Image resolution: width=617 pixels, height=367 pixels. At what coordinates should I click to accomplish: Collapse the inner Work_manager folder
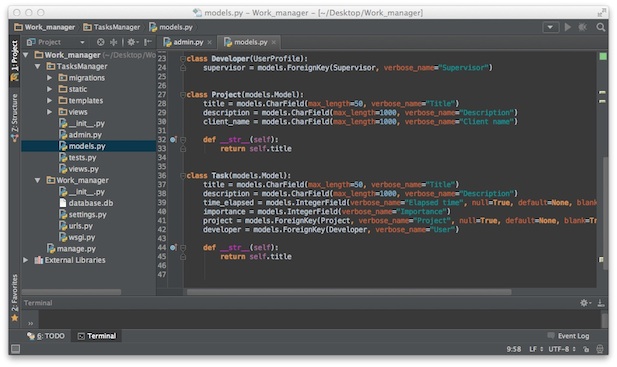[37, 181]
